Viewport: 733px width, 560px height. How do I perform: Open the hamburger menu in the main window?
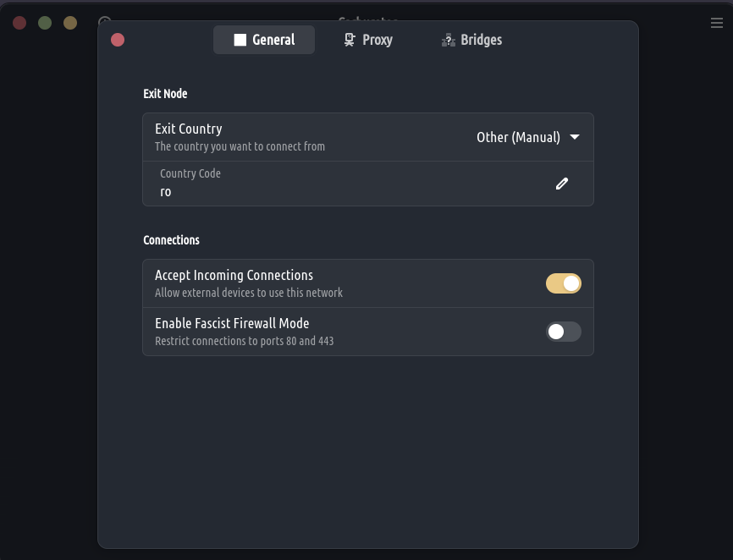click(x=717, y=23)
